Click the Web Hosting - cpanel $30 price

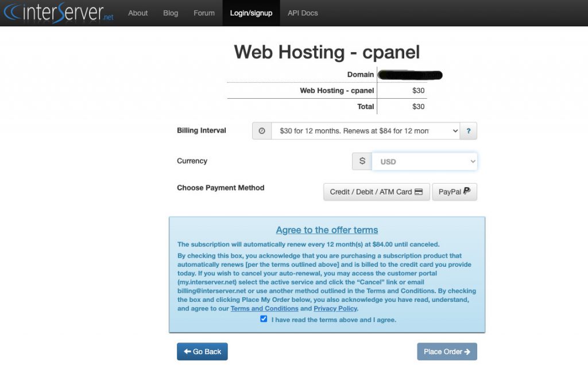(418, 91)
